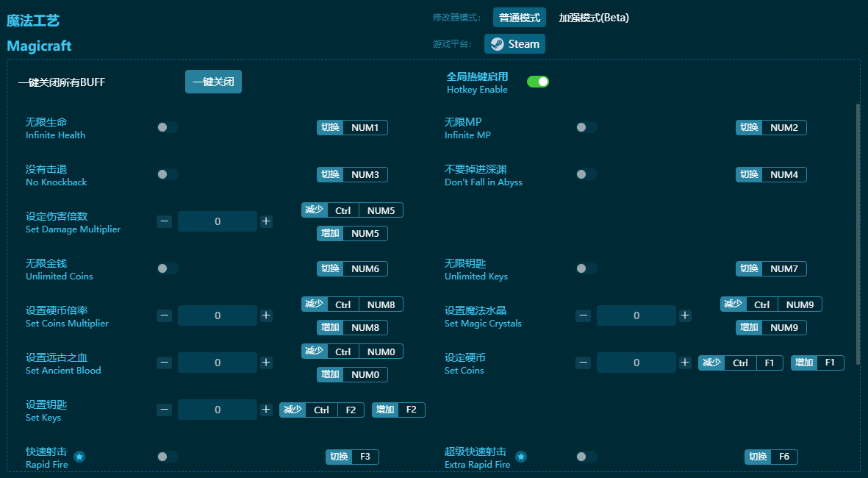
Task: Enable the Infinite Health toggle
Action: 167,126
